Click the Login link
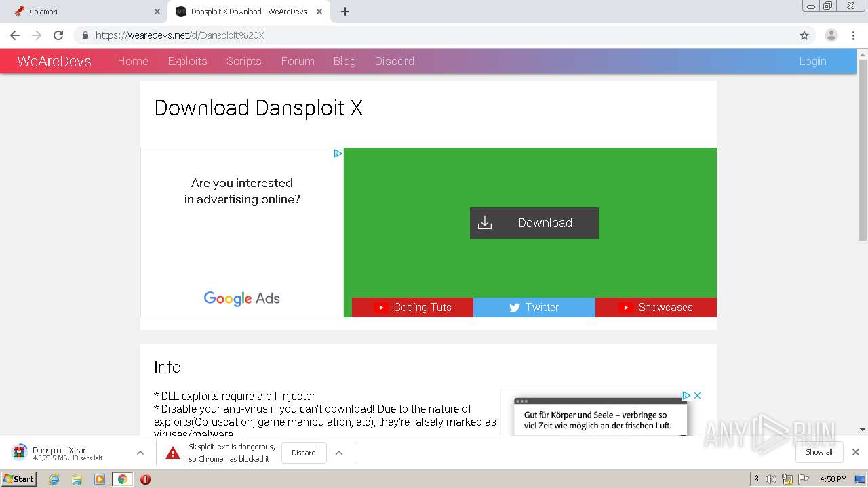The height and width of the screenshot is (488, 868). pyautogui.click(x=812, y=61)
